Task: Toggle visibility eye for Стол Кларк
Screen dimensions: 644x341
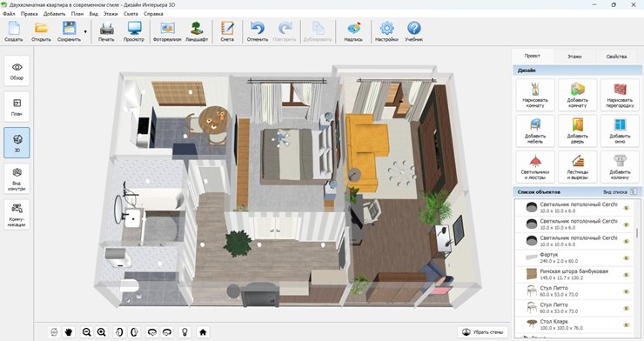Action: 627,325
